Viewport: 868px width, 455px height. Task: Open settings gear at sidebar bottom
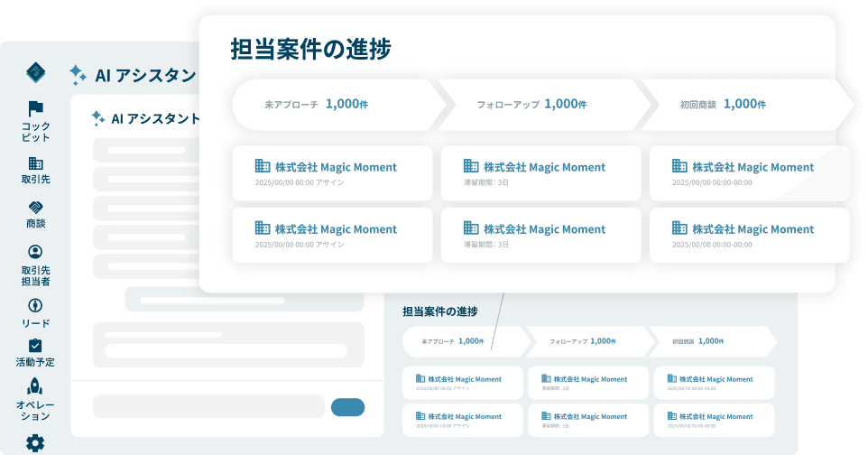35,442
